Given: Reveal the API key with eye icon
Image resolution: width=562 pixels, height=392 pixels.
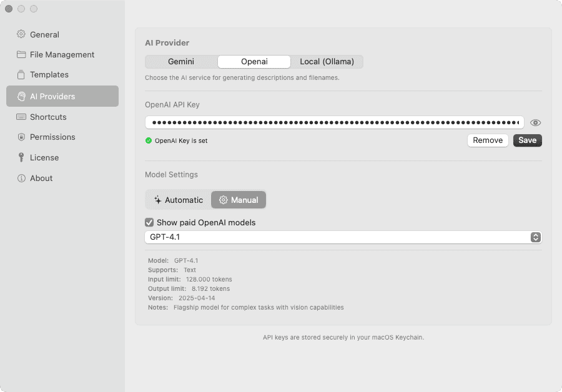Looking at the screenshot, I should [x=536, y=122].
